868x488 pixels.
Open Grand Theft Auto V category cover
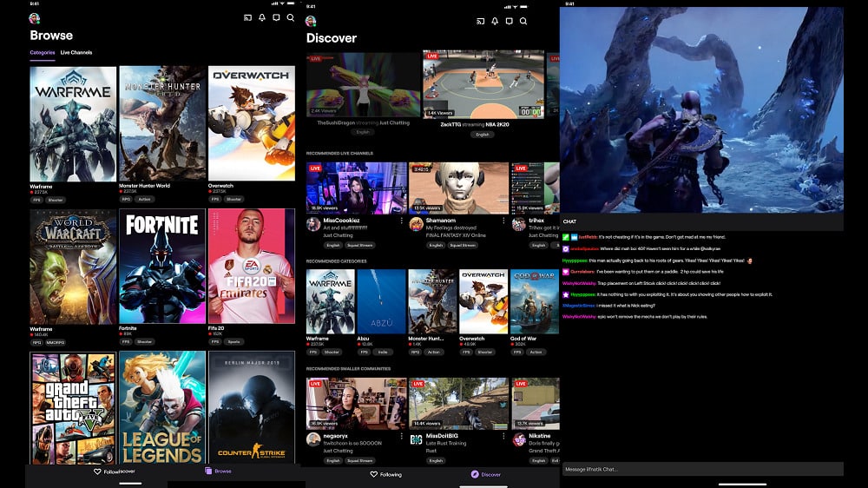(x=73, y=408)
